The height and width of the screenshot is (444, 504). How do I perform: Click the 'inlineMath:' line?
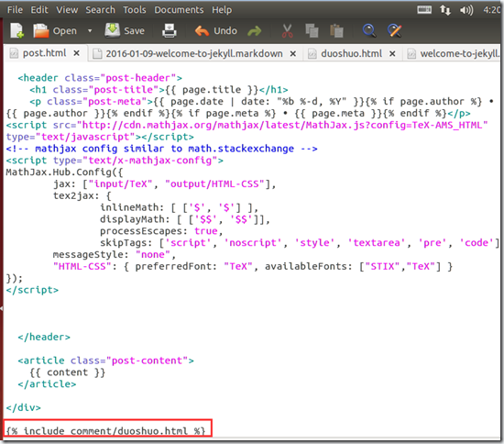[179, 207]
